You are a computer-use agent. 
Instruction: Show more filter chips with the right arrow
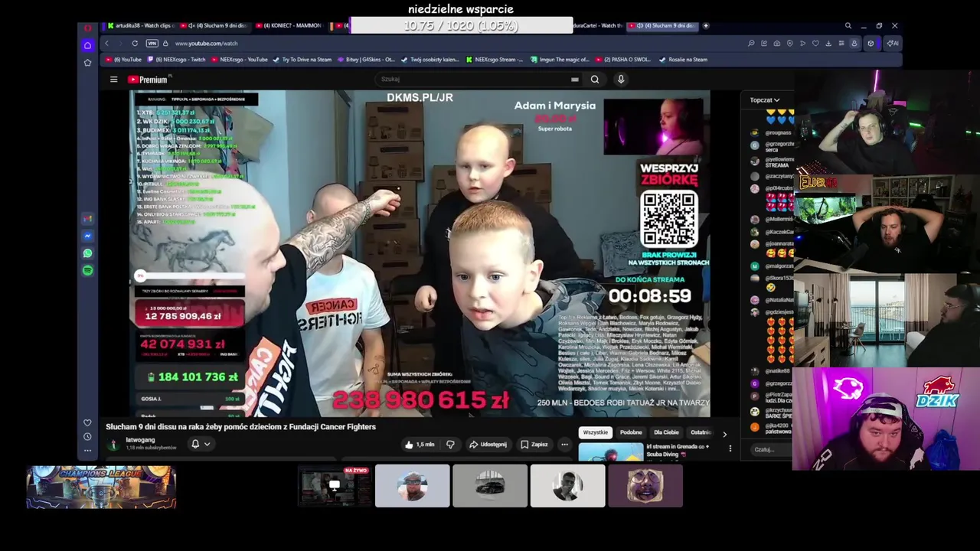click(724, 434)
